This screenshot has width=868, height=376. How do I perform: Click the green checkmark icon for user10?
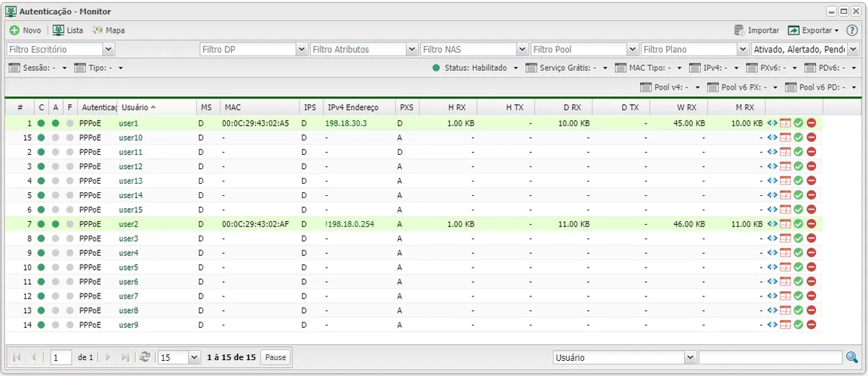(799, 137)
